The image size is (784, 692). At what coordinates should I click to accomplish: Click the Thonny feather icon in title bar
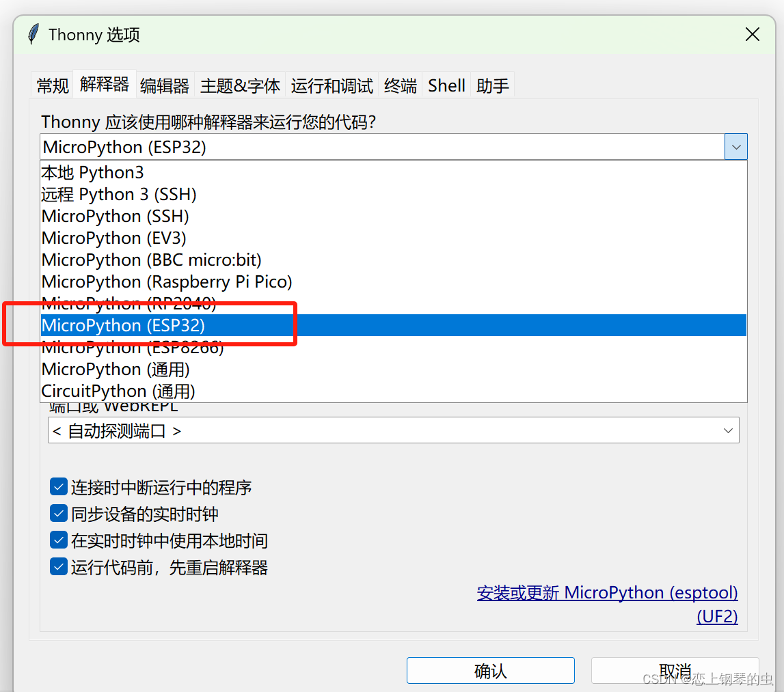33,34
